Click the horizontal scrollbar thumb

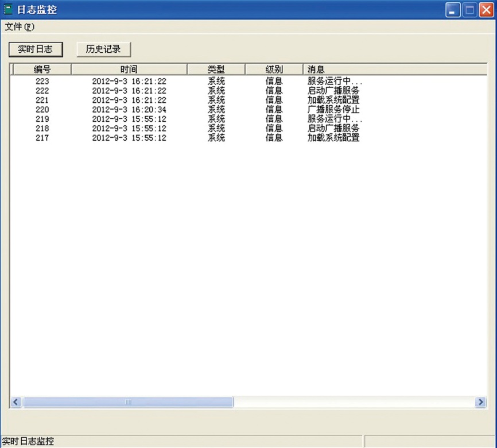tap(128, 402)
